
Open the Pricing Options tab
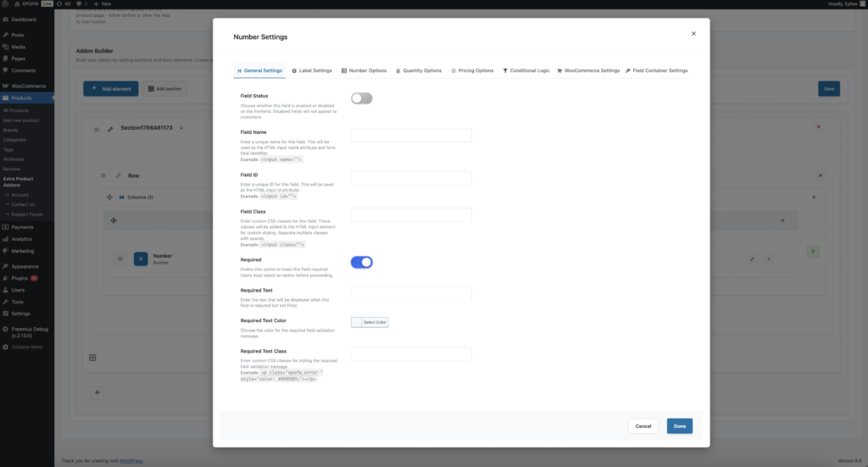[x=471, y=70]
